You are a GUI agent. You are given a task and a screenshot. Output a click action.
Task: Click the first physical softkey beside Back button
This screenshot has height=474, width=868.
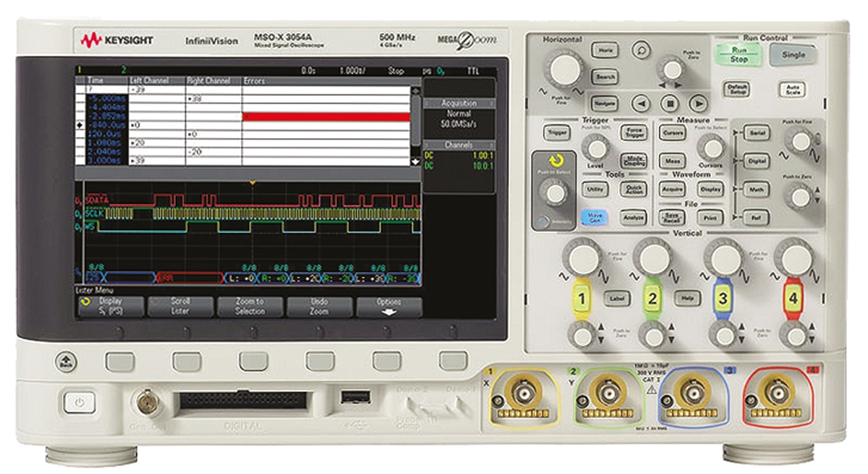[120, 361]
